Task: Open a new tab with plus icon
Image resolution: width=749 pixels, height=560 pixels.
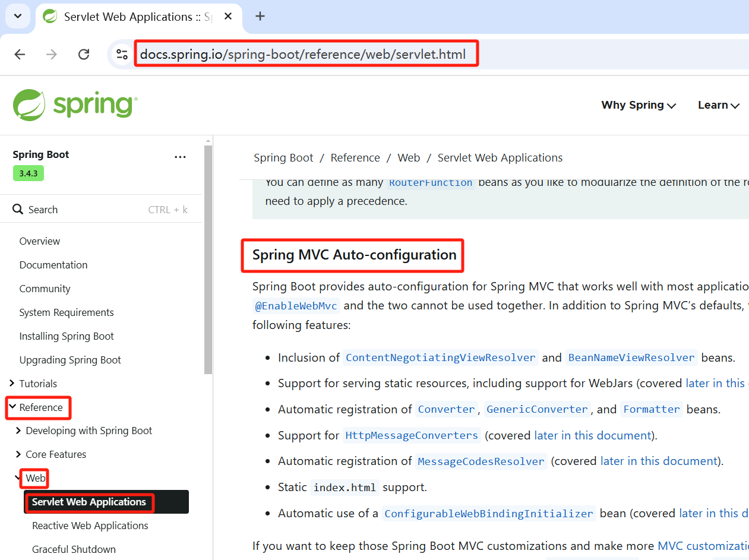Action: [260, 16]
